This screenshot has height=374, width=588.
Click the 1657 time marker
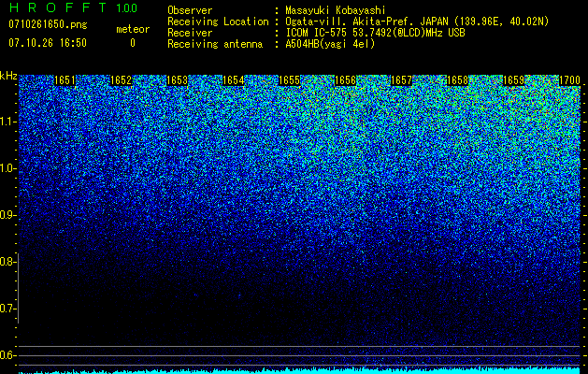click(401, 80)
